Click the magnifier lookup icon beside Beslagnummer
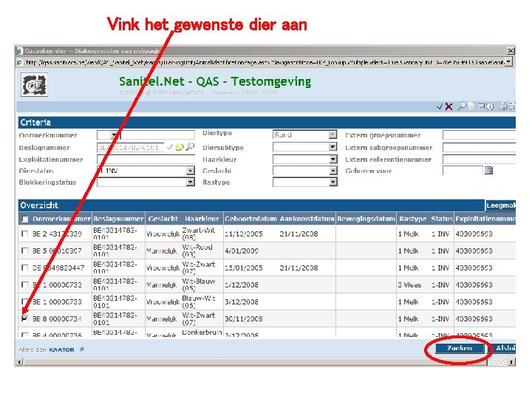This screenshot has width=532, height=399. tap(190, 146)
